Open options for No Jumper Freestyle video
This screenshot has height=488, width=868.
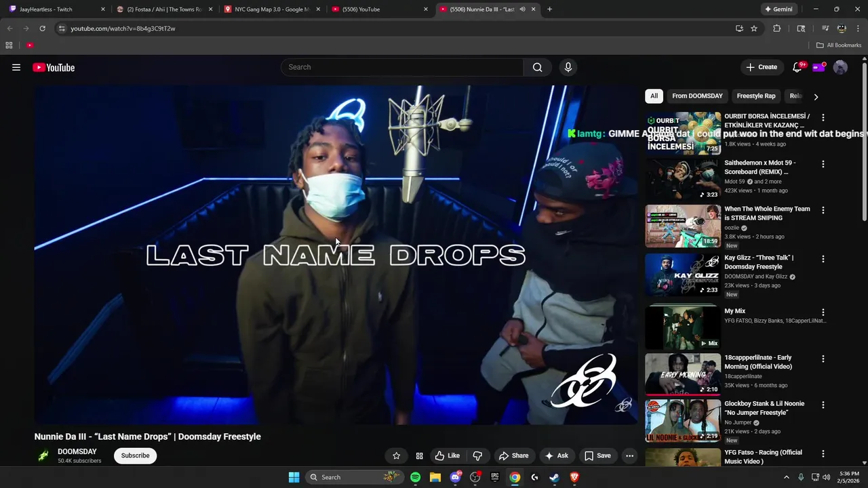tap(823, 405)
